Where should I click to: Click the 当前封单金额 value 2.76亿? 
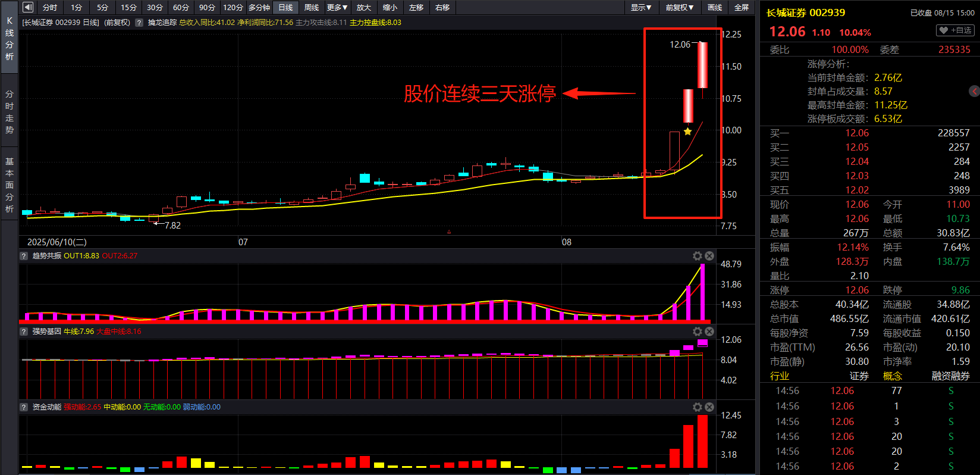[888, 78]
